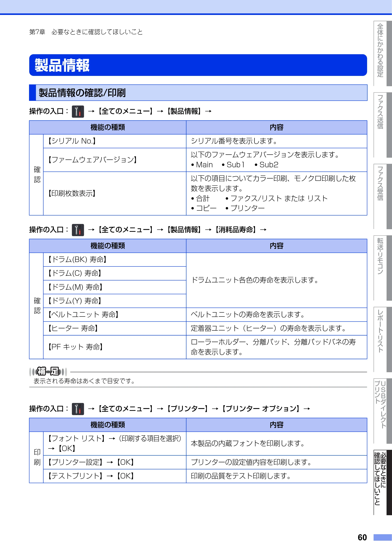Open the ファクス受信 side tab
The height and width of the screenshot is (555, 392).
(x=382, y=196)
